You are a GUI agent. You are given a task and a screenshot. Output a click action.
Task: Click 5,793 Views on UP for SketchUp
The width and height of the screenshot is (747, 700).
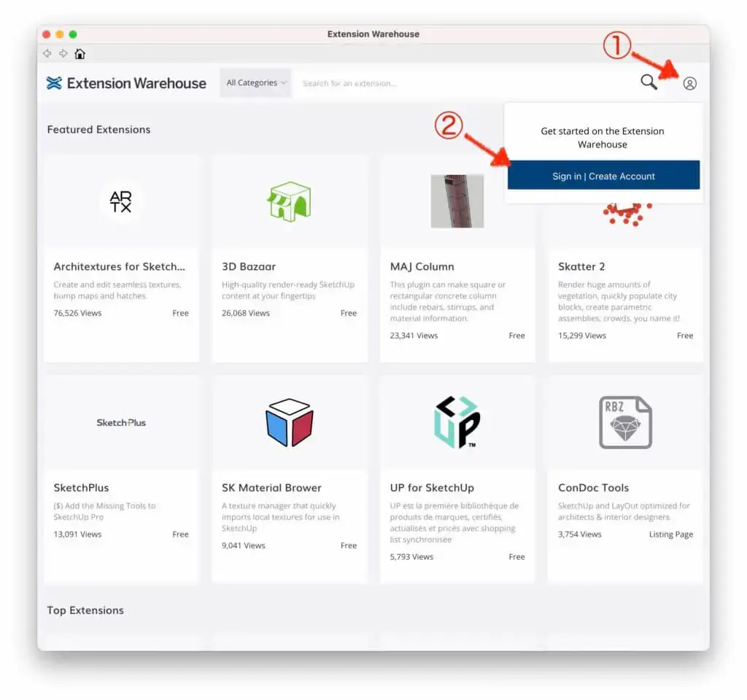[411, 557]
